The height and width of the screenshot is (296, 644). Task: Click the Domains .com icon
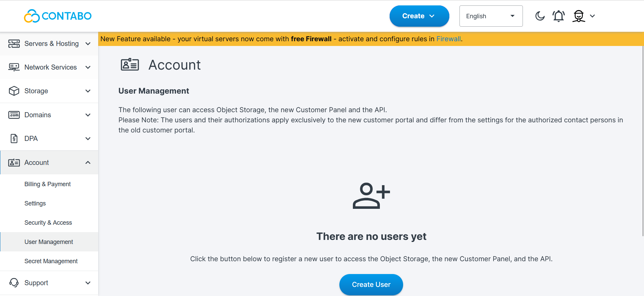tap(14, 115)
